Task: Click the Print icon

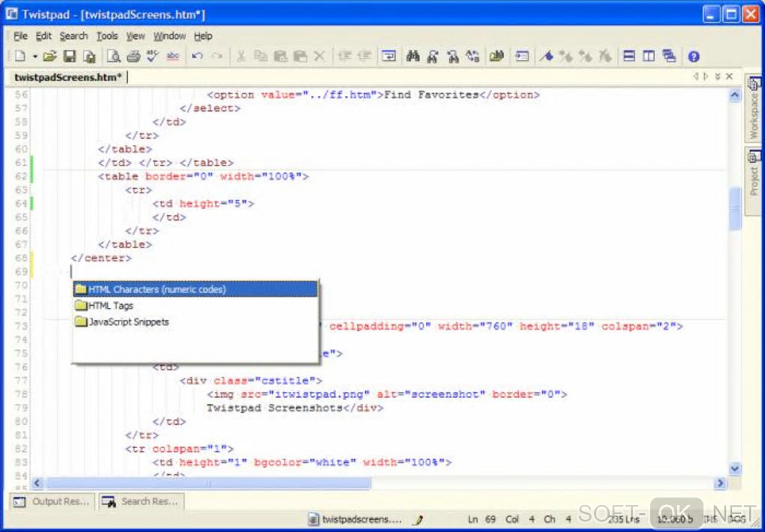Action: pos(133,56)
